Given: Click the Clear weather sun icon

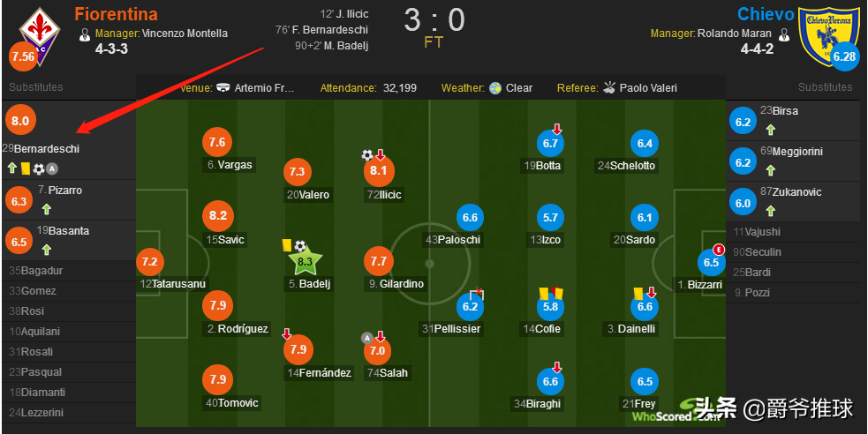Looking at the screenshot, I should point(495,87).
